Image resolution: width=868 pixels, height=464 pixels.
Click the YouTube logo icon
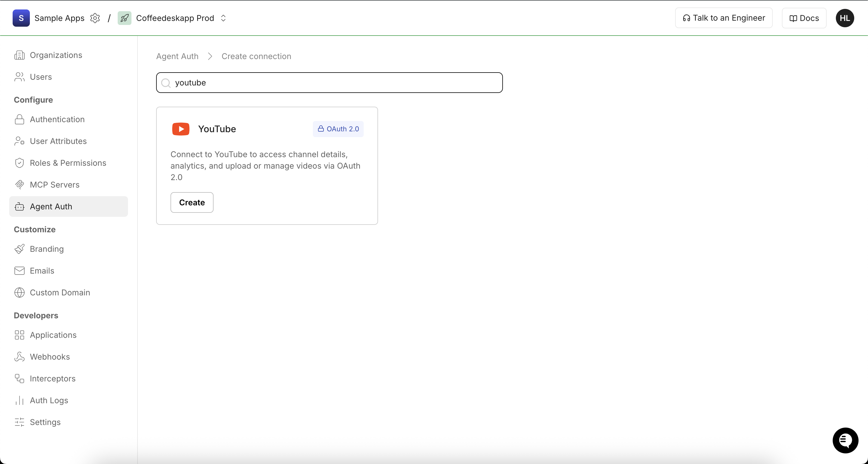[181, 129]
